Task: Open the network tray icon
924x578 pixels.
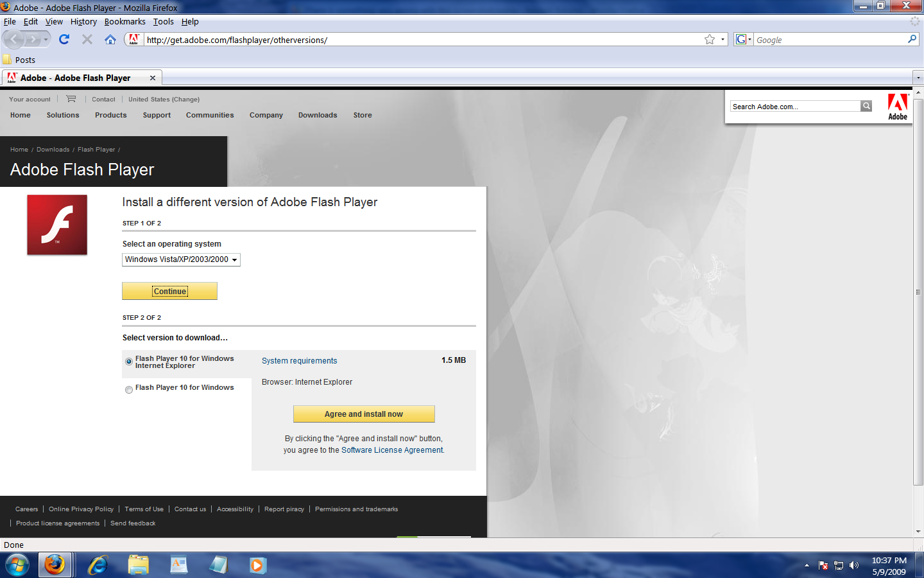Action: (x=839, y=566)
